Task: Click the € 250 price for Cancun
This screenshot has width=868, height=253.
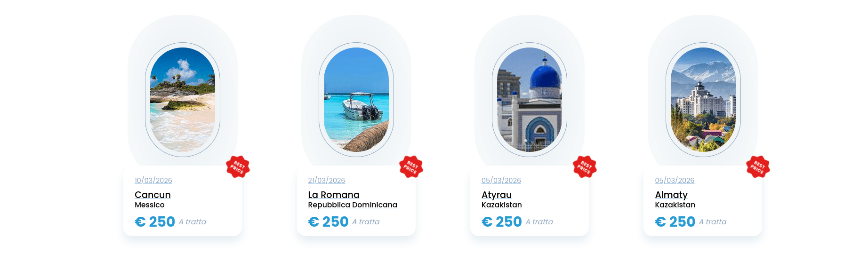Action: click(155, 221)
